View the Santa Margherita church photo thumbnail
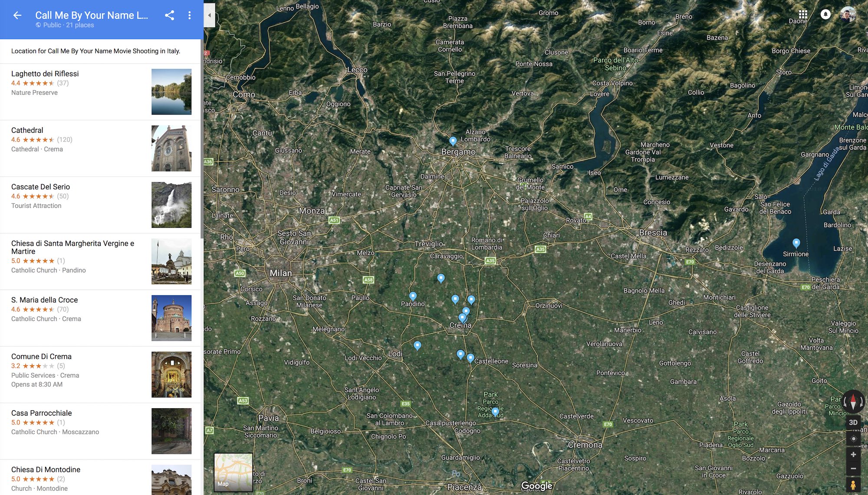This screenshot has width=868, height=495. click(x=171, y=261)
